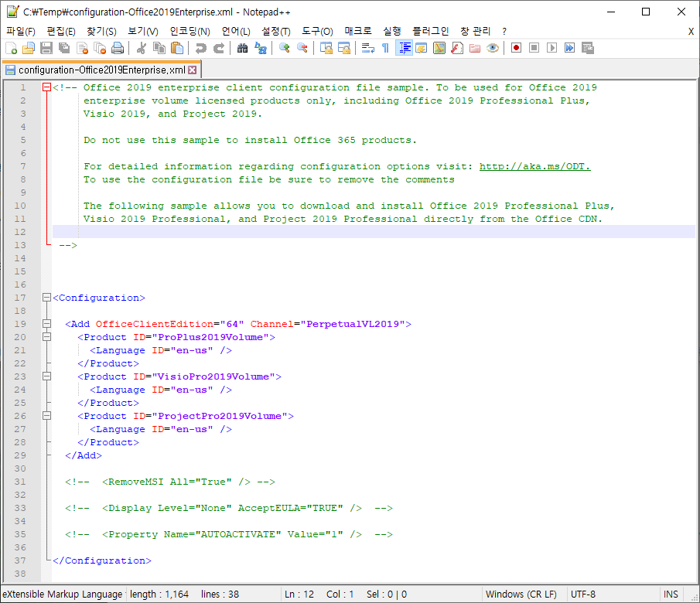Close the configuration-Office2019Enterprise.xml tab
700x603 pixels.
pyautogui.click(x=193, y=70)
